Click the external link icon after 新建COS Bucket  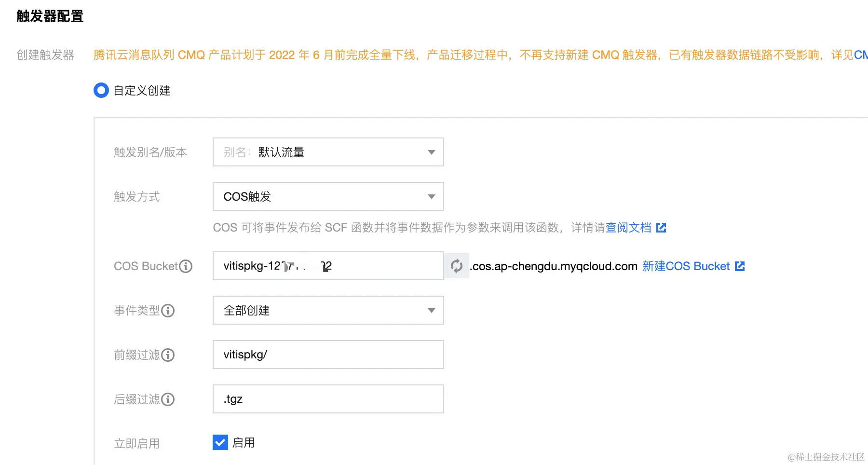tap(739, 266)
